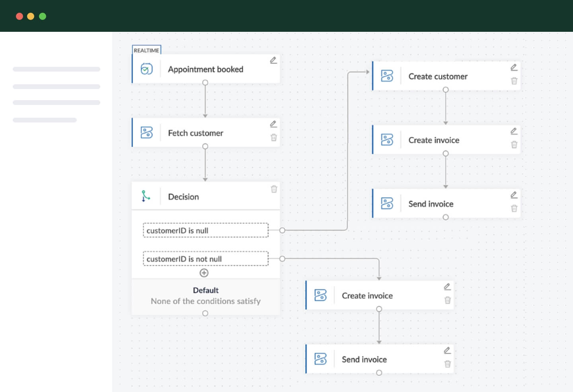The height and width of the screenshot is (392, 573).
Task: Click output connector of customerID is null
Action: click(282, 230)
